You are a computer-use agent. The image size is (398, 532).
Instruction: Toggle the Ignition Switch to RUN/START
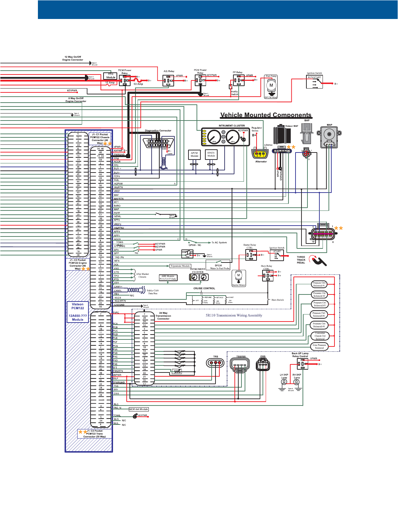pos(315,81)
